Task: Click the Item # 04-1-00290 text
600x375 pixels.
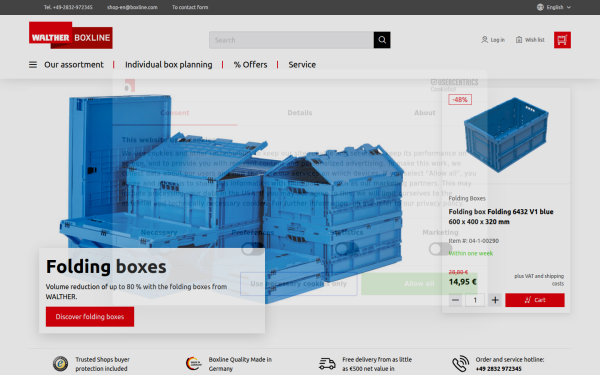Action: (x=473, y=241)
